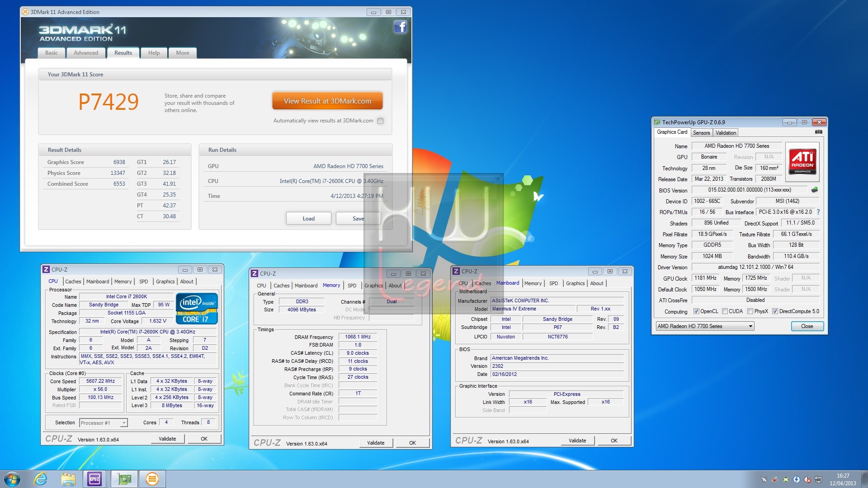The height and width of the screenshot is (488, 868).
Task: Open the Windows Start menu
Action: (x=12, y=479)
